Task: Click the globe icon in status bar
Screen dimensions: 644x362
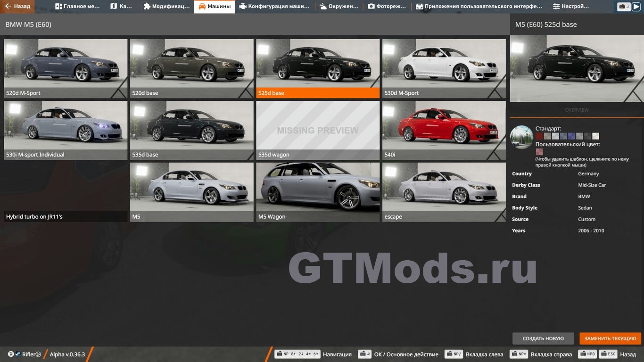Action: (x=11, y=354)
